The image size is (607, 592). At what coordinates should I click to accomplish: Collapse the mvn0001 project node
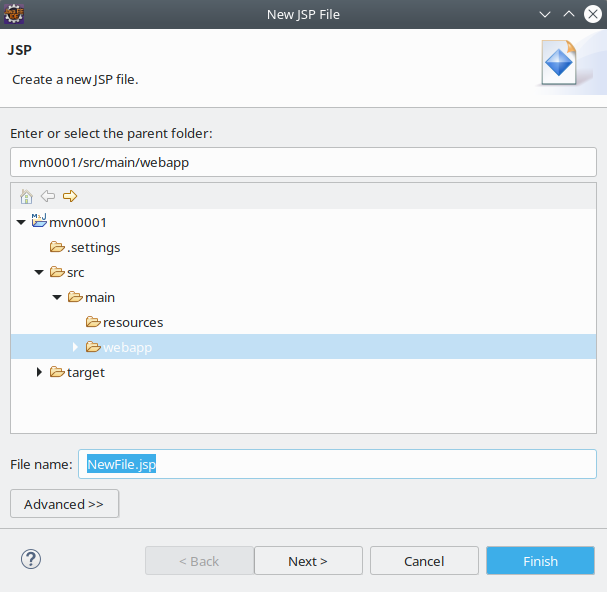(x=22, y=222)
